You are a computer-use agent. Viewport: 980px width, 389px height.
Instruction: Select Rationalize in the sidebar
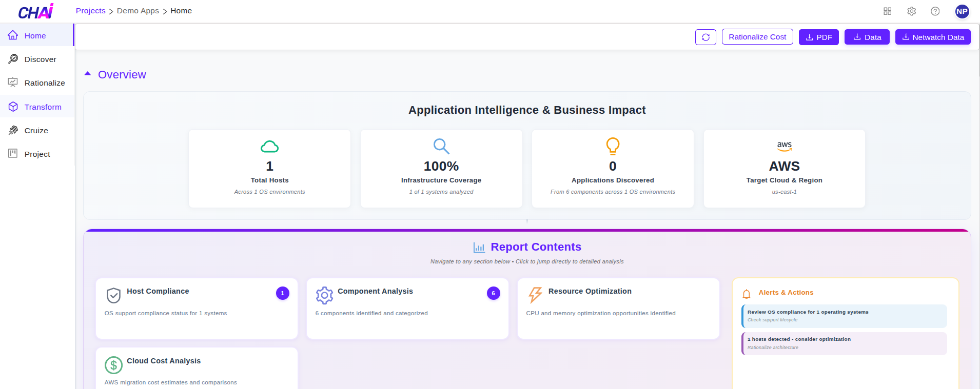point(44,83)
